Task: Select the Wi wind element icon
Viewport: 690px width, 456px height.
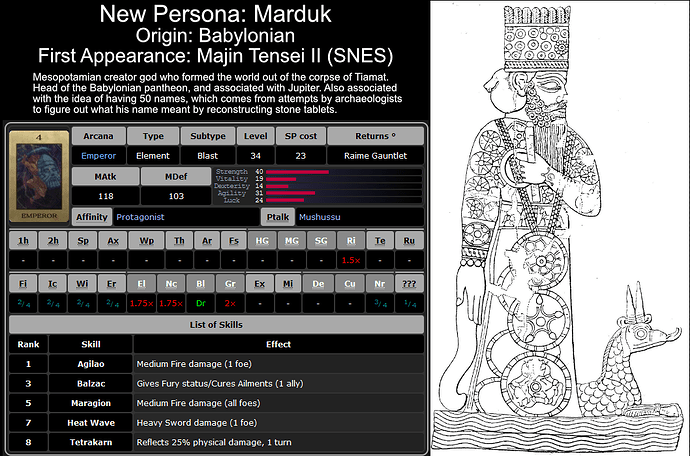Action: pyautogui.click(x=82, y=284)
